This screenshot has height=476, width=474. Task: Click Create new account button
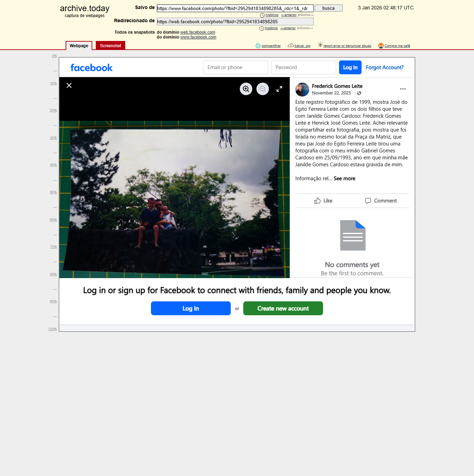pos(283,308)
